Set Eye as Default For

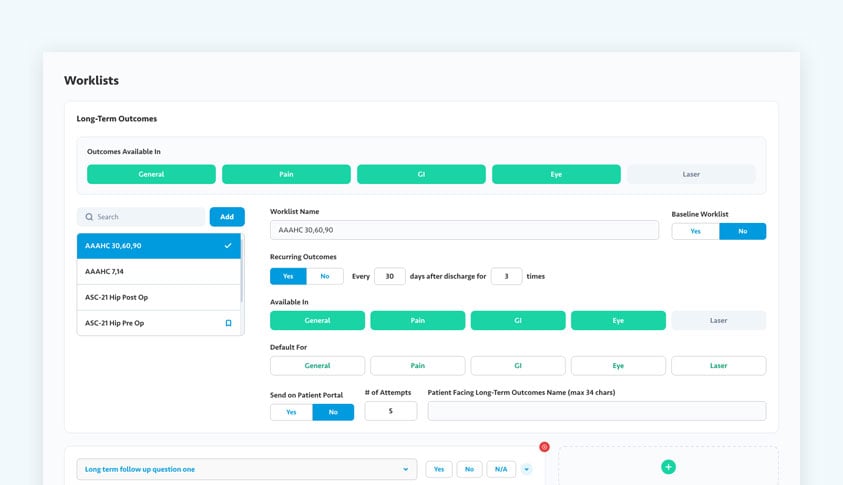(x=618, y=366)
